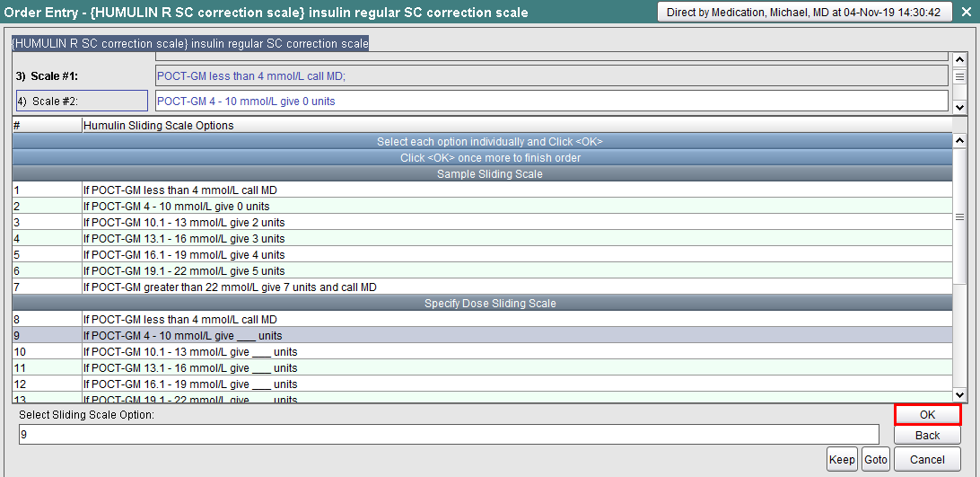Select option 4 give 3 units

(x=483, y=239)
